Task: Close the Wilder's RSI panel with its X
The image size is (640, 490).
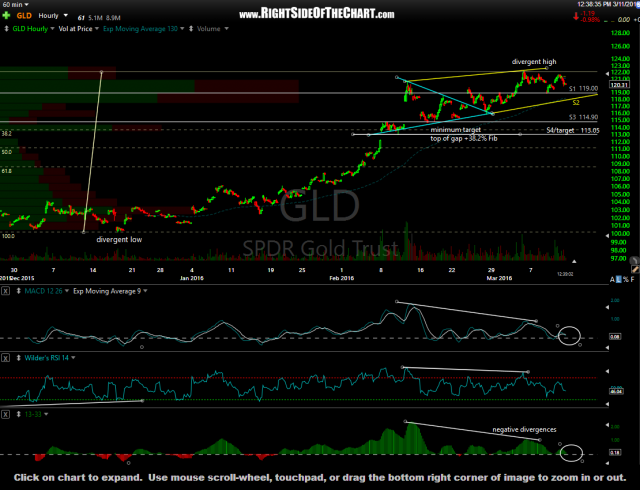Action: (5, 358)
